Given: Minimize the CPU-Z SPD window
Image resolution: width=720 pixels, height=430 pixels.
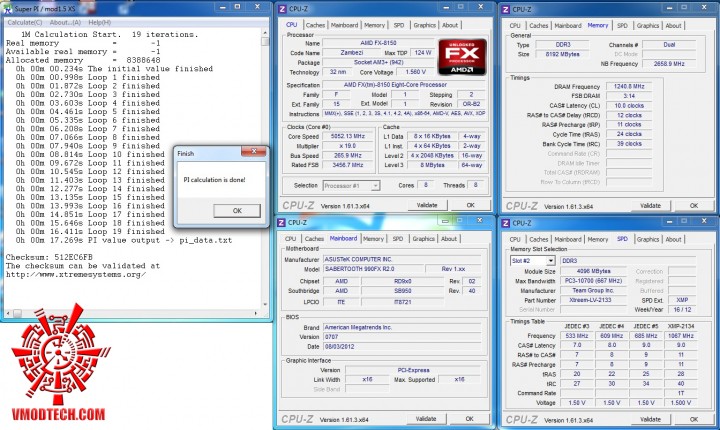Looking at the screenshot, I should coord(669,221).
